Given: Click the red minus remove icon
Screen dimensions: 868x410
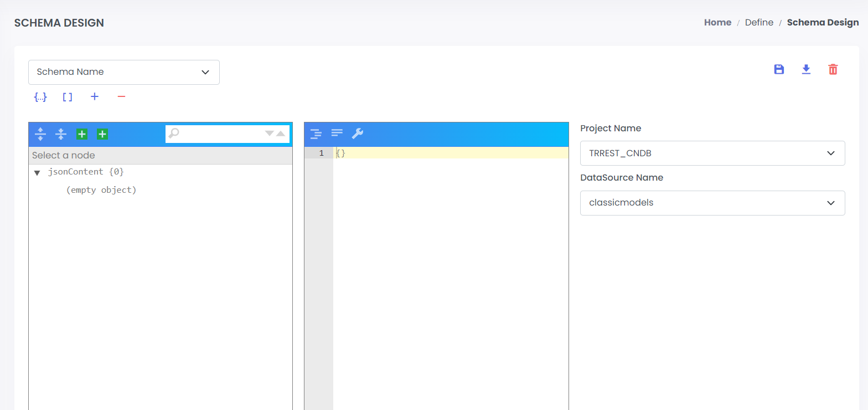Looking at the screenshot, I should pos(122,96).
